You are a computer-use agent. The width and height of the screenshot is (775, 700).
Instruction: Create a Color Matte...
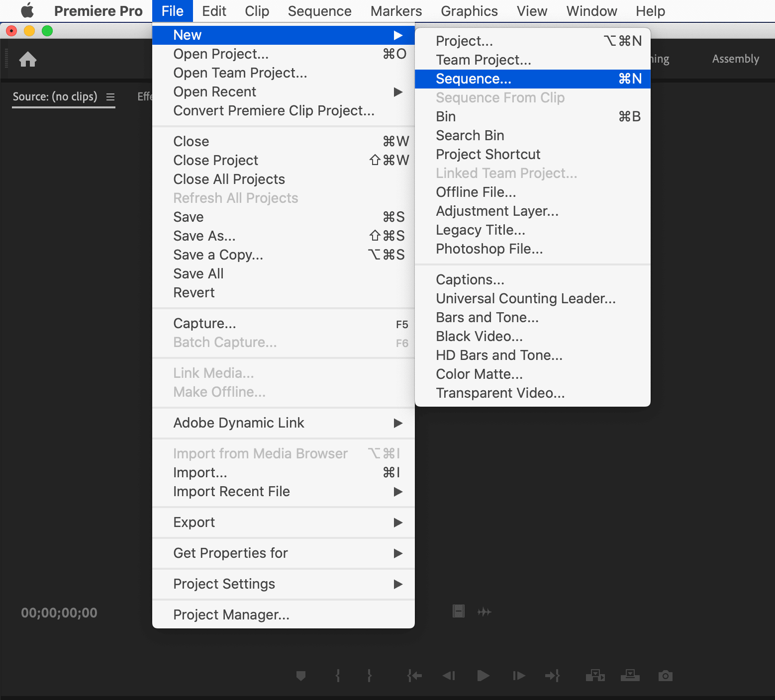click(x=533, y=374)
